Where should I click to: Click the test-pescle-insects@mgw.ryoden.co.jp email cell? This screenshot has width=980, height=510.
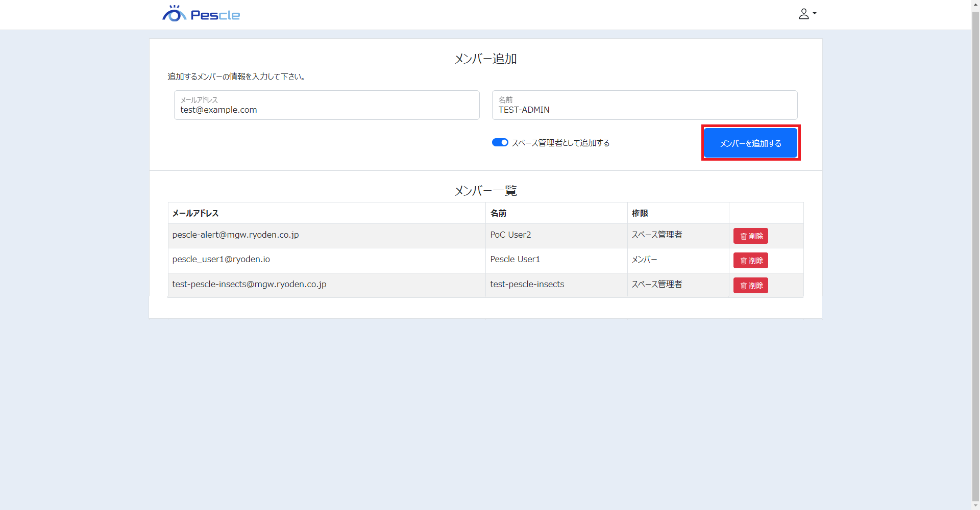(x=249, y=285)
